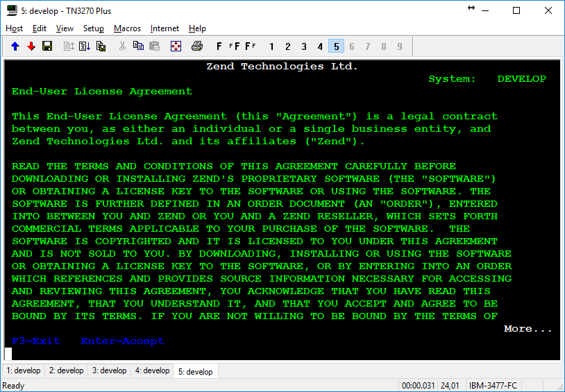565x392 pixels.
Task: Click the full-screen arrows icon
Action: pyautogui.click(x=176, y=46)
